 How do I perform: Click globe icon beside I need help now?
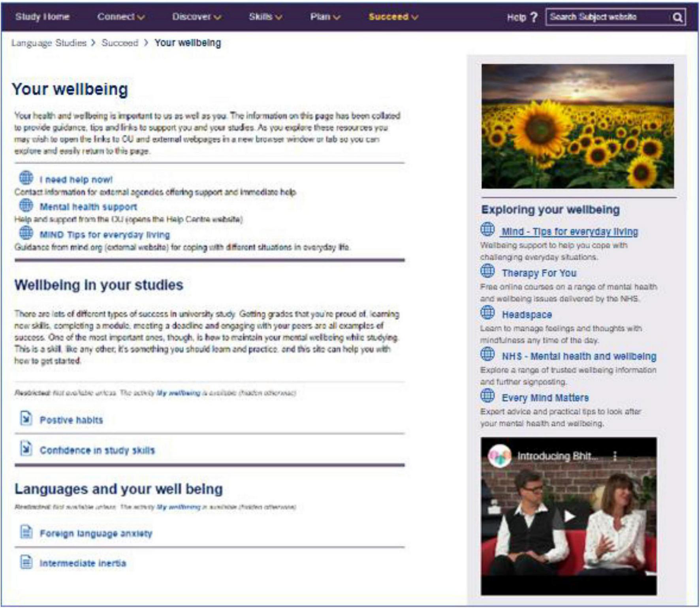(x=26, y=178)
